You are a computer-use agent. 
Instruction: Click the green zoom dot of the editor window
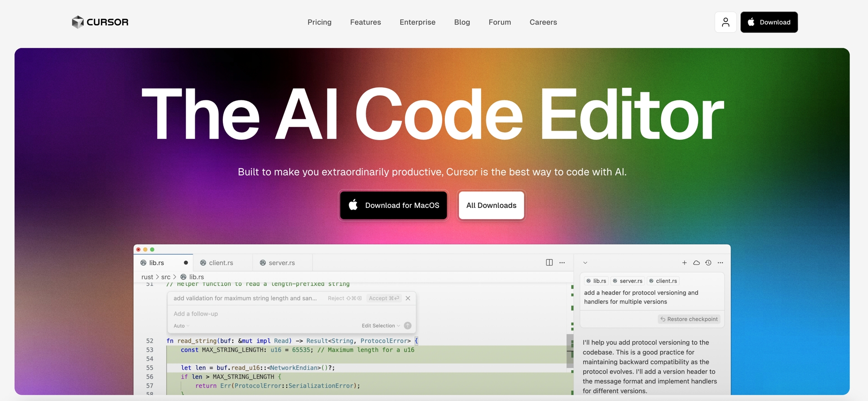tap(152, 250)
